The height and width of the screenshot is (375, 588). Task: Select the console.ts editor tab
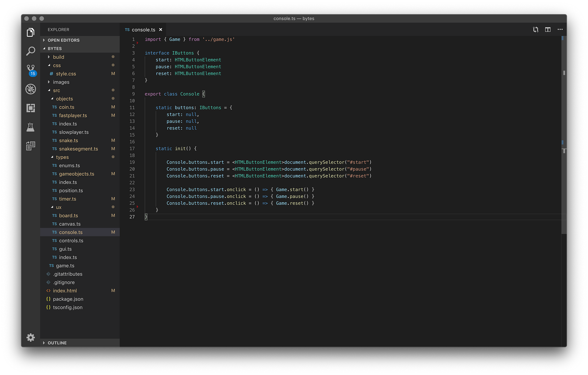(x=143, y=29)
